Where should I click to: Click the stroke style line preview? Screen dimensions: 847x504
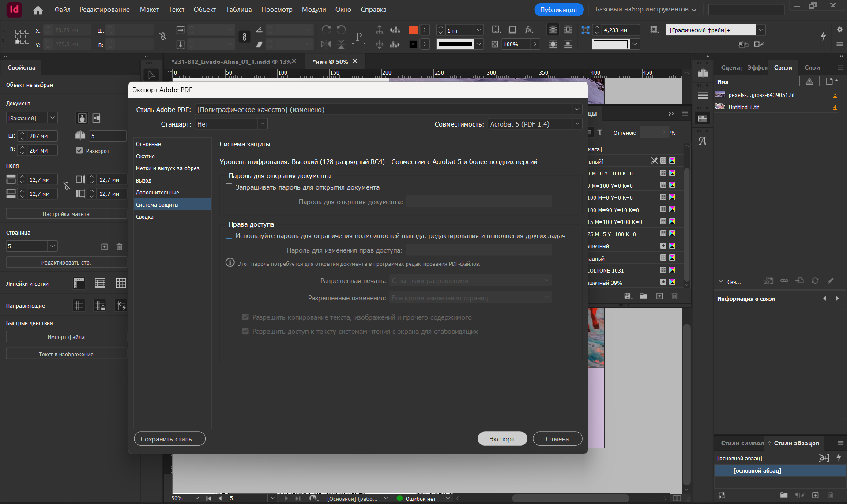455,44
